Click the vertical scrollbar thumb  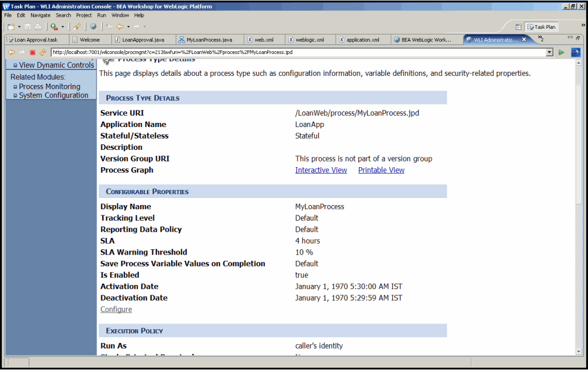[579, 145]
